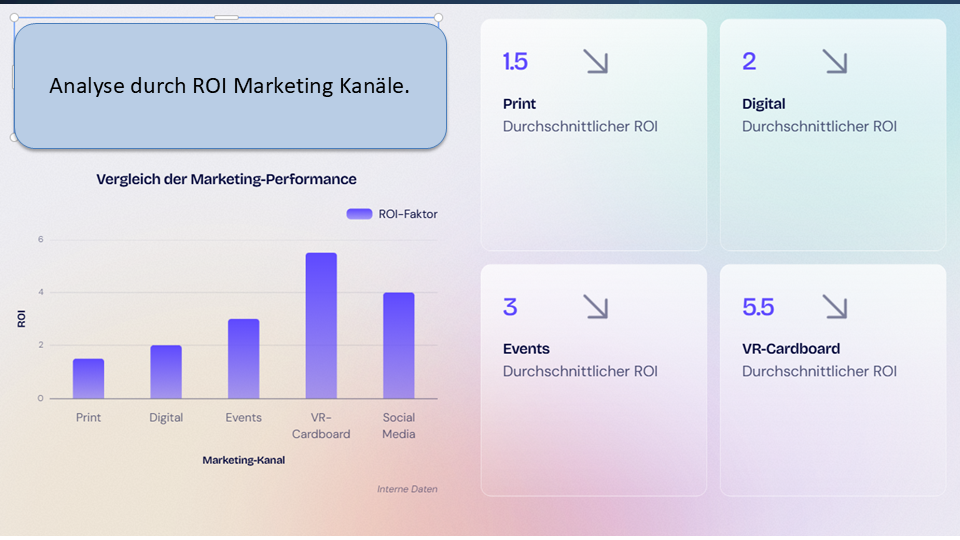Click the arrow icon in the Events card
960x540 pixels.
(595, 307)
